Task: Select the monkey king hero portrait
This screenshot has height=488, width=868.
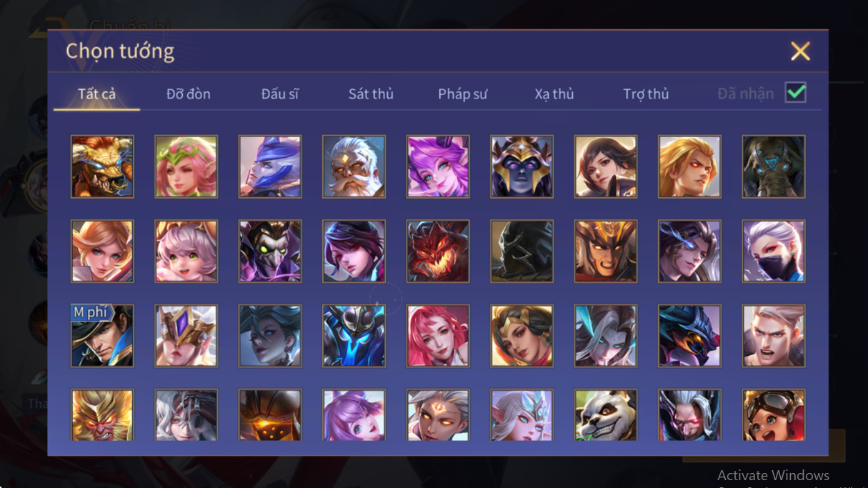Action: click(102, 414)
